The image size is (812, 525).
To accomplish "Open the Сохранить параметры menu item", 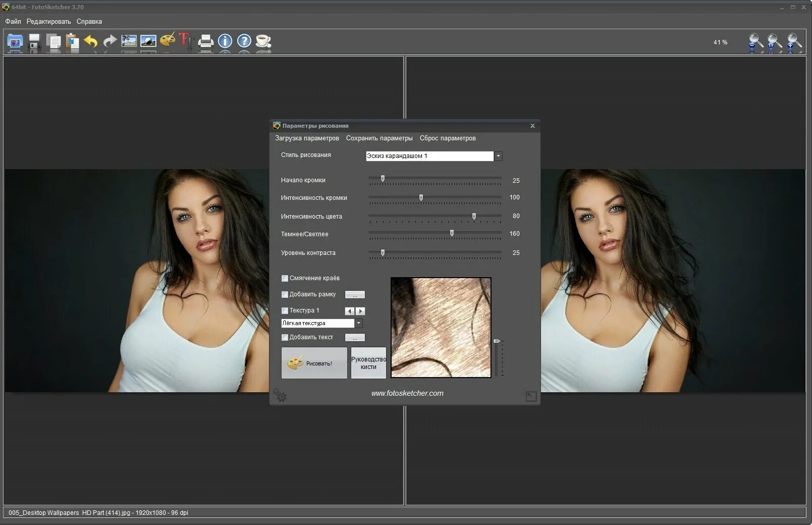I will click(x=380, y=138).
